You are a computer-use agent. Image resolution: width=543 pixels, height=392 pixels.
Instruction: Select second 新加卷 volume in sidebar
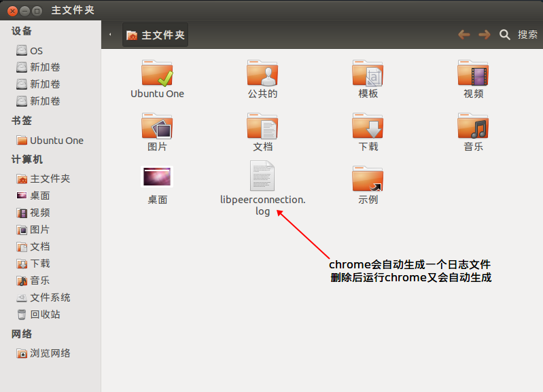click(x=38, y=84)
